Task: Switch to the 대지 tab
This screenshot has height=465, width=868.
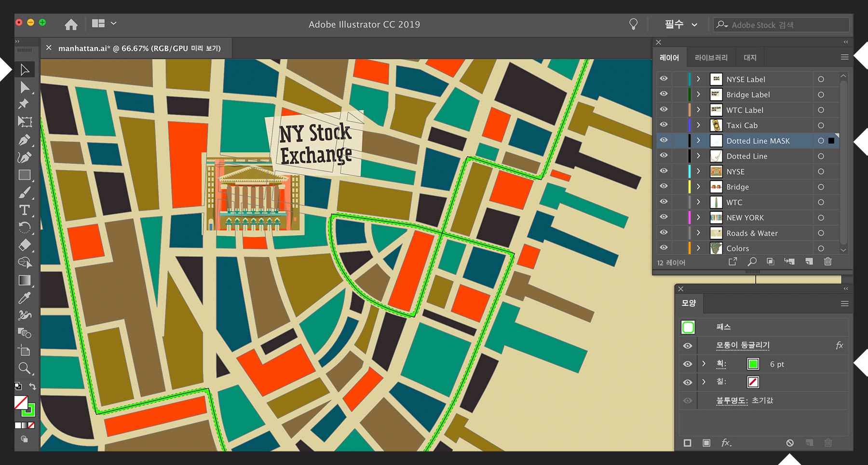Action: (x=750, y=58)
